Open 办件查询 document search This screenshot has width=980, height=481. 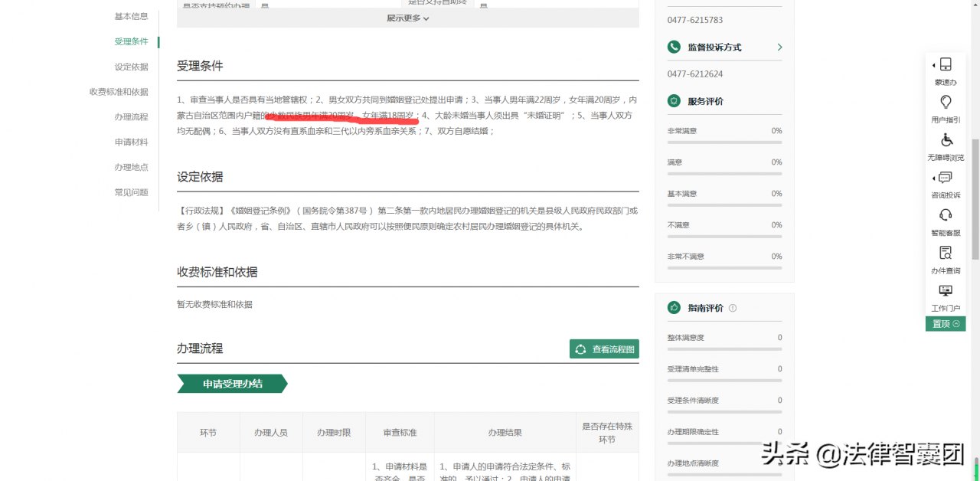946,253
